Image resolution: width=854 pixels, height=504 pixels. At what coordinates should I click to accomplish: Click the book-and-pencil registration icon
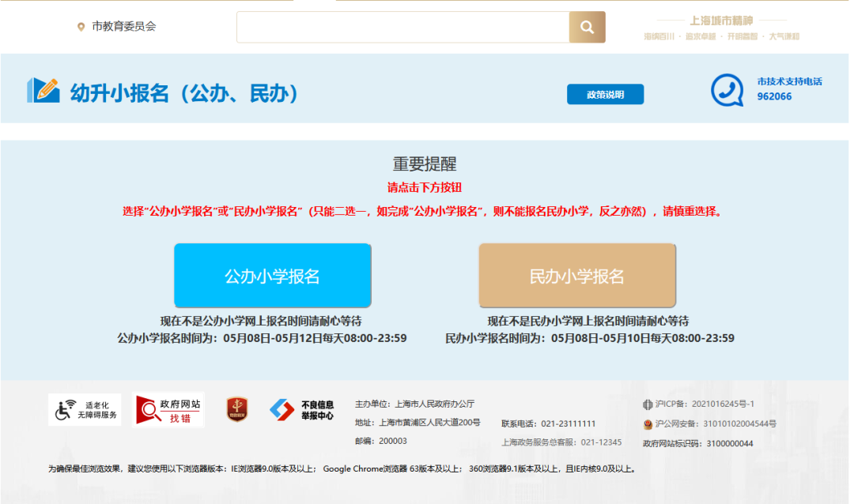click(x=43, y=90)
